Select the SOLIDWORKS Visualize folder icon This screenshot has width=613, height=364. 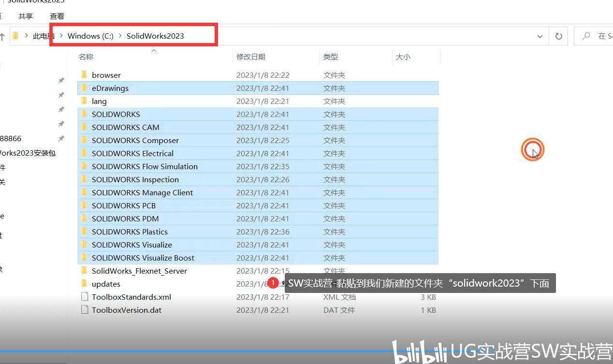(84, 245)
